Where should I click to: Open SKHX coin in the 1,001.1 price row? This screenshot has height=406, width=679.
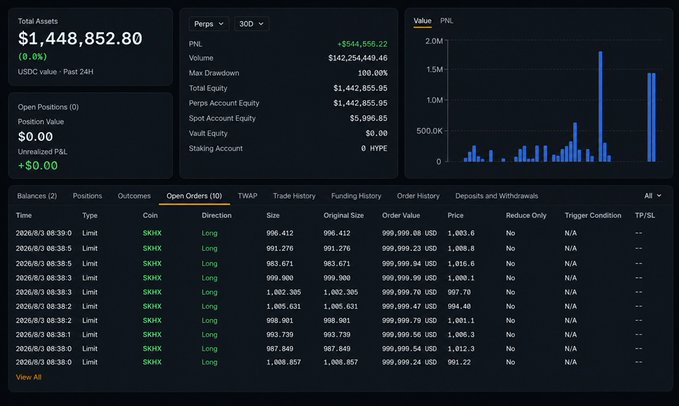[x=152, y=320]
